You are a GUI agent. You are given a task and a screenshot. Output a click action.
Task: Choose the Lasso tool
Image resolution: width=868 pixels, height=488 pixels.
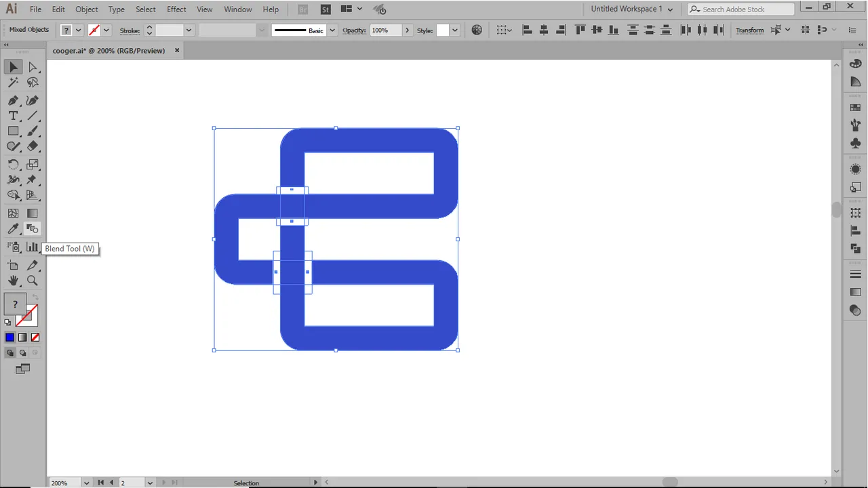point(33,83)
